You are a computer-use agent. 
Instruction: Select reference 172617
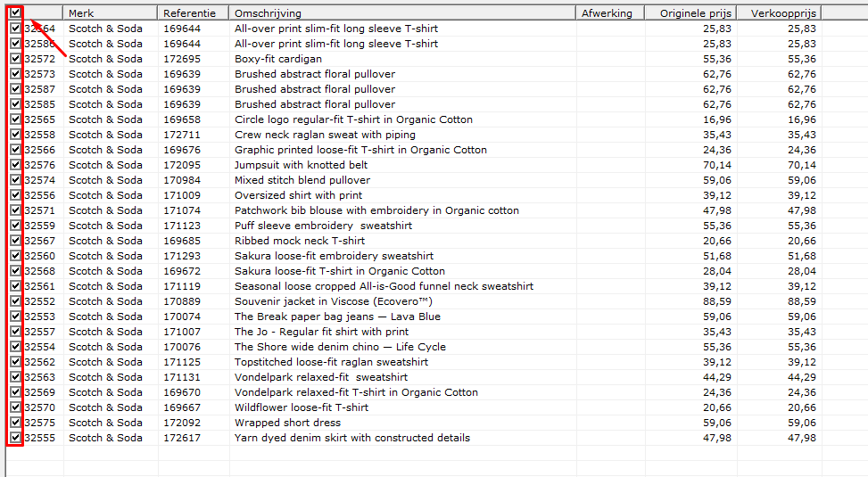(182, 438)
